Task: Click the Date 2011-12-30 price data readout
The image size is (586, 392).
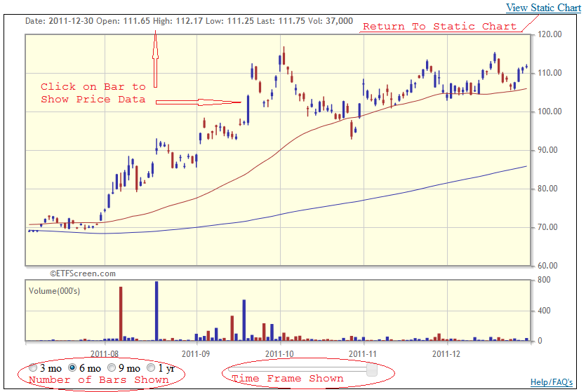Action: 189,21
